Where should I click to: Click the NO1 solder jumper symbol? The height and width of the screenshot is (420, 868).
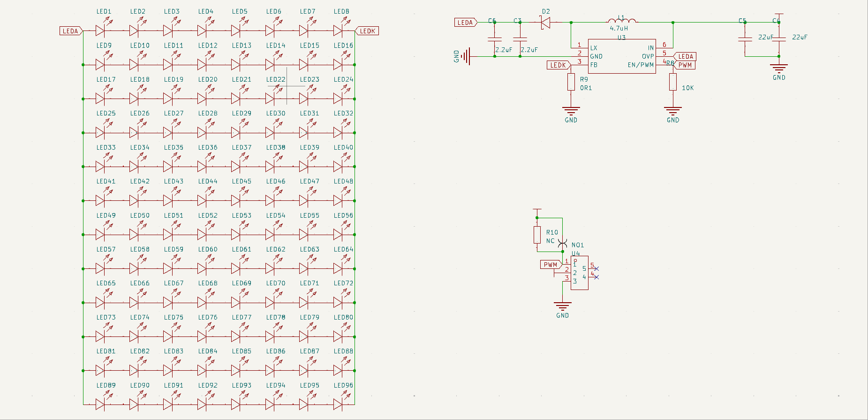562,244
